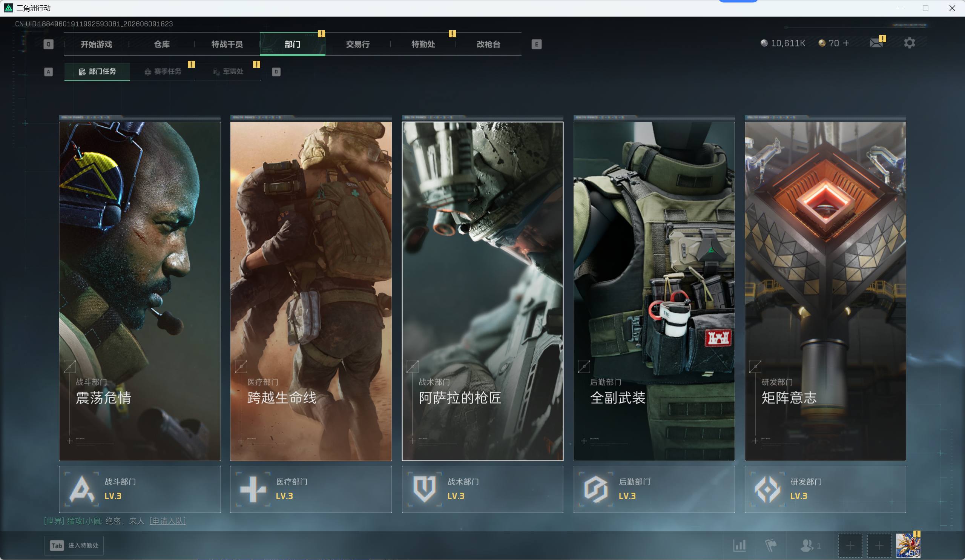Image resolution: width=965 pixels, height=560 pixels.
Task: Click the E key hint icon
Action: 537,44
